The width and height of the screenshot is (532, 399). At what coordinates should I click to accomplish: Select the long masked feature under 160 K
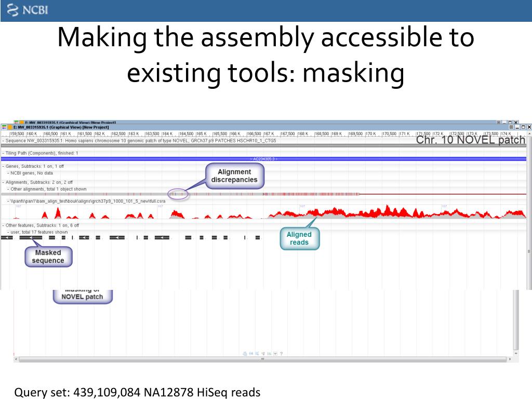(x=31, y=237)
